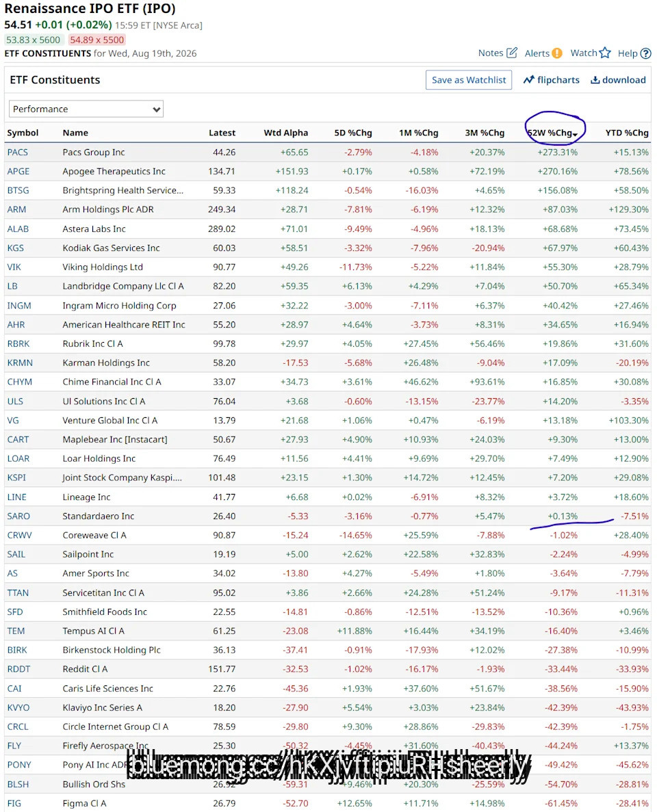
Task: Sort by Wtd Alpha column header
Action: pos(286,133)
